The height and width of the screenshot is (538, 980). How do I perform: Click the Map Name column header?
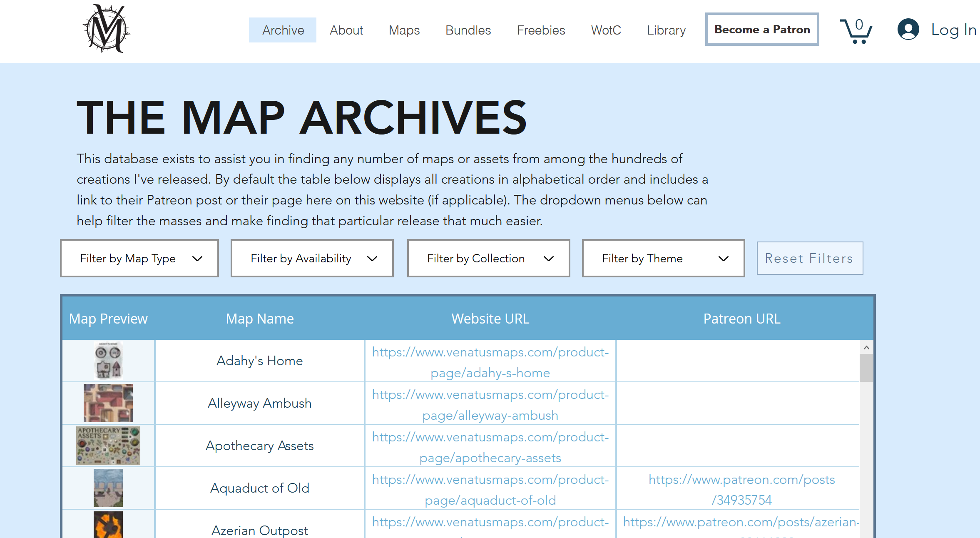point(260,319)
